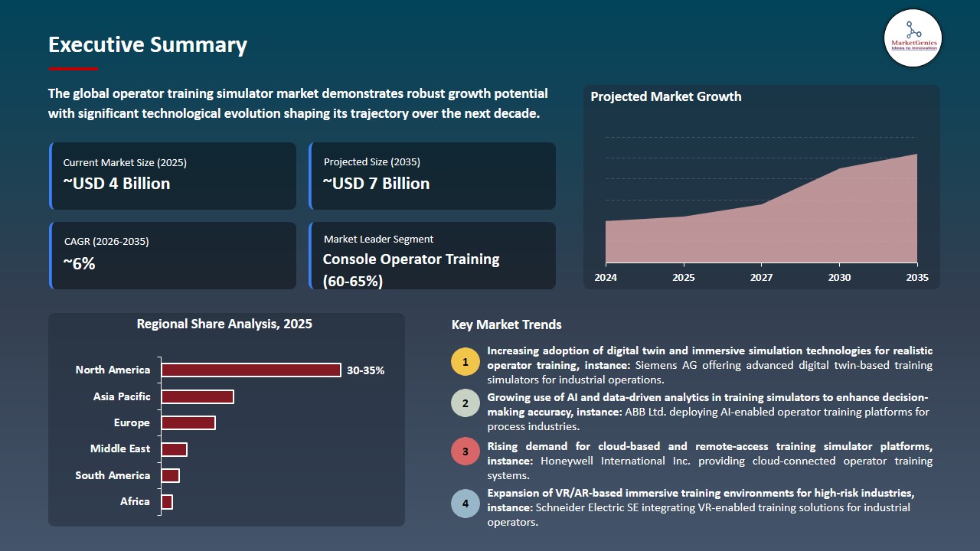The image size is (980, 551).
Task: Select the South America bar
Action: (x=170, y=476)
